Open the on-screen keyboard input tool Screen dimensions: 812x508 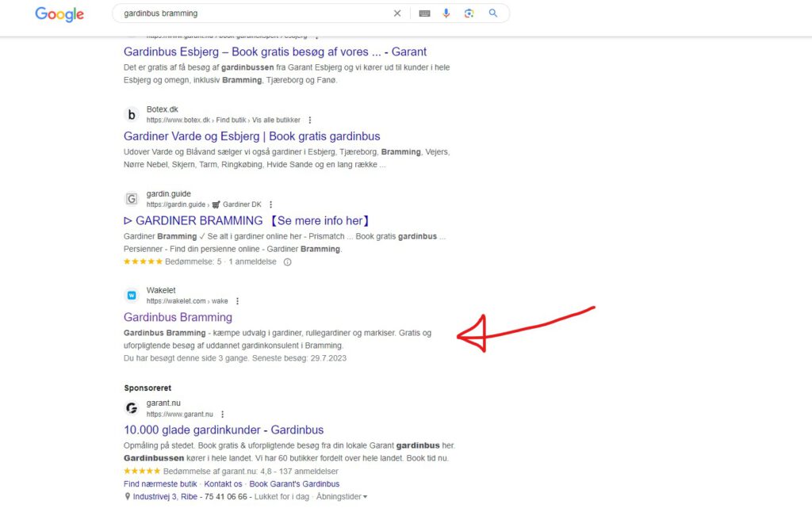coord(425,13)
